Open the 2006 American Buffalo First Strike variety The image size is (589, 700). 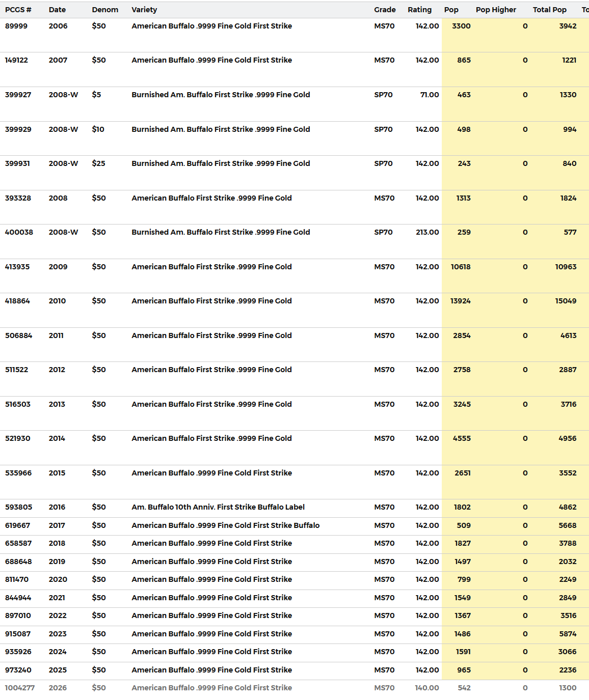tap(211, 26)
